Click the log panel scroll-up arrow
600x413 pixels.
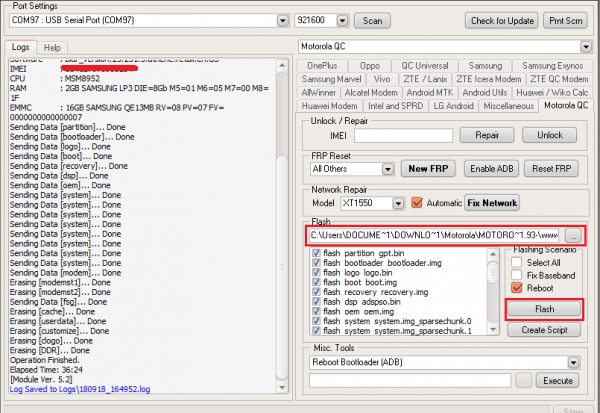pyautogui.click(x=282, y=65)
